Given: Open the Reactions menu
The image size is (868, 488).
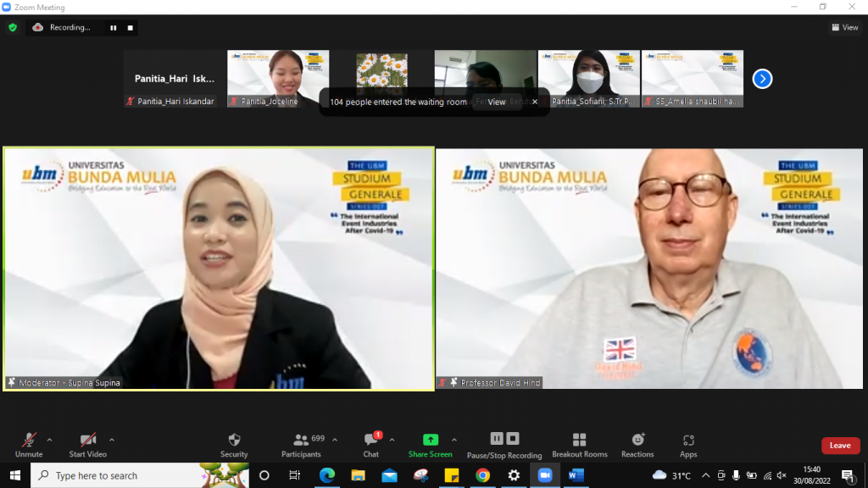Looking at the screenshot, I should [x=637, y=445].
